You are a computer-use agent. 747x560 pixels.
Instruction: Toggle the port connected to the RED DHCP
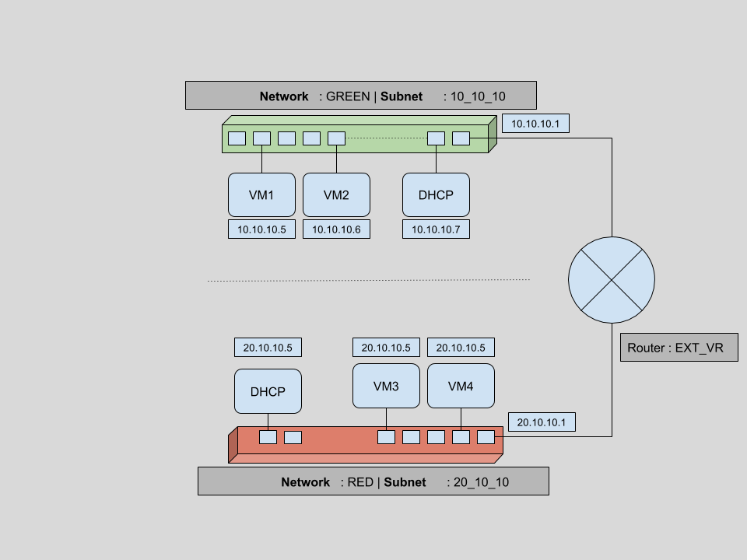coord(267,438)
